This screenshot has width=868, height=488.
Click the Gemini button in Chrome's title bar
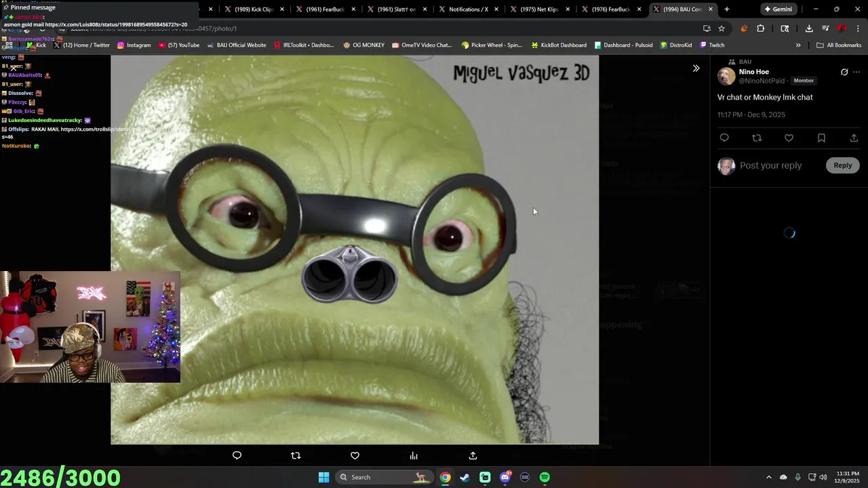(x=778, y=9)
